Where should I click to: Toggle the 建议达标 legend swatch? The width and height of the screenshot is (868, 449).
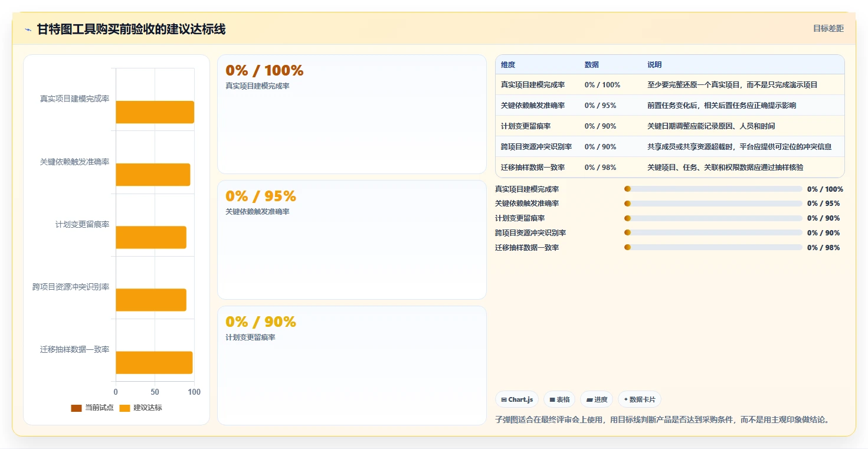click(125, 408)
